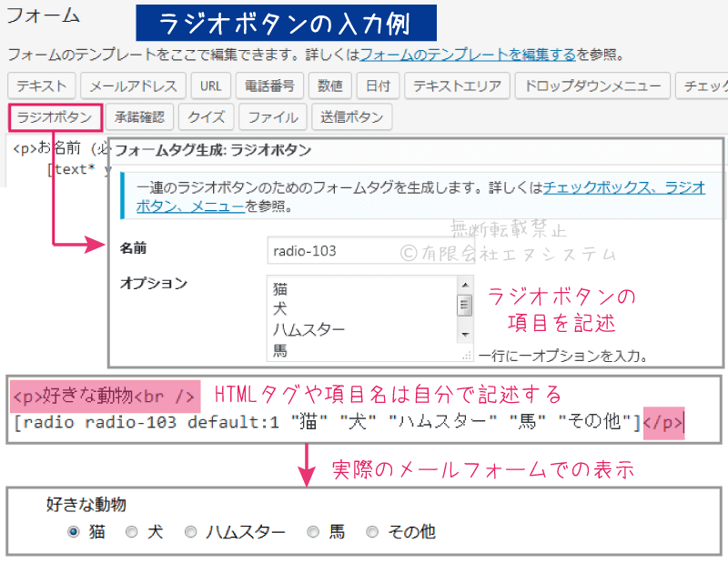Viewport: 728px width, 563px height.
Task: Click the <p>好きな動物<br /> code text
Action: (x=104, y=397)
